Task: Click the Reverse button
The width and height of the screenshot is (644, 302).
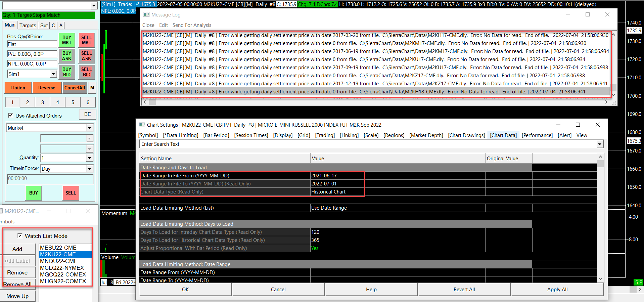Action: tap(47, 88)
